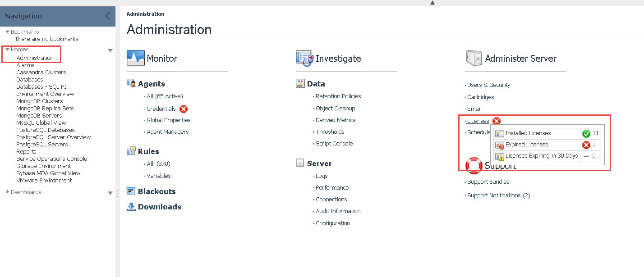
Task: Click the Blackouts icon
Action: [131, 191]
